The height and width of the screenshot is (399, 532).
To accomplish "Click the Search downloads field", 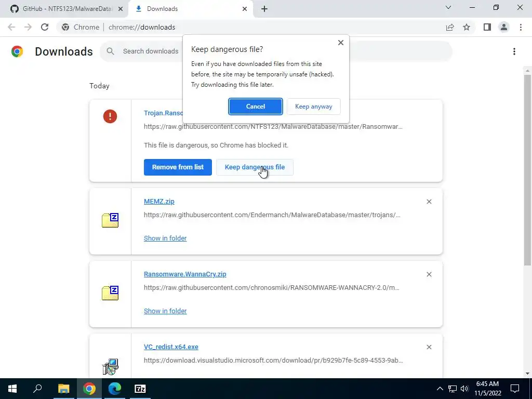I will pyautogui.click(x=276, y=51).
